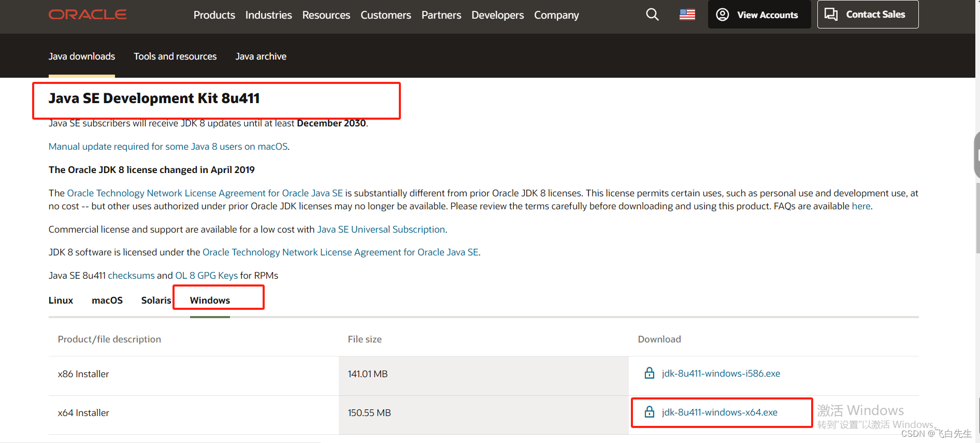Open the checksums link
Viewport: 980px width, 443px height.
click(132, 276)
